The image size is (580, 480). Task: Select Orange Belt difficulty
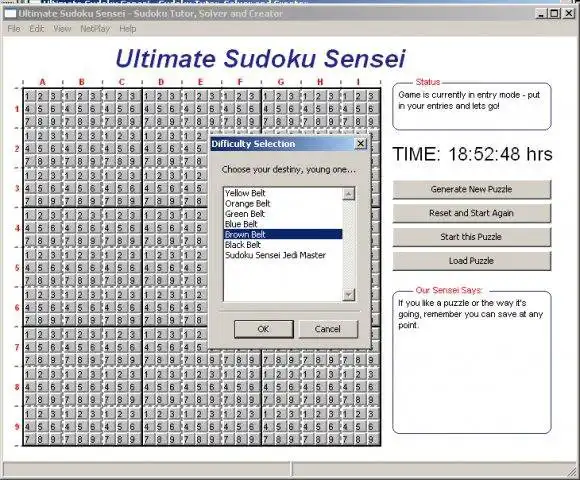(x=283, y=203)
